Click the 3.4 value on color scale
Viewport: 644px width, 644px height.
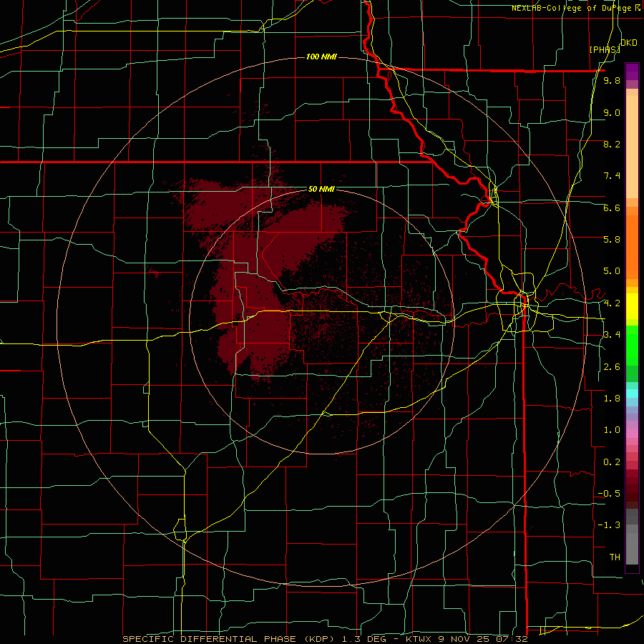[x=612, y=335]
